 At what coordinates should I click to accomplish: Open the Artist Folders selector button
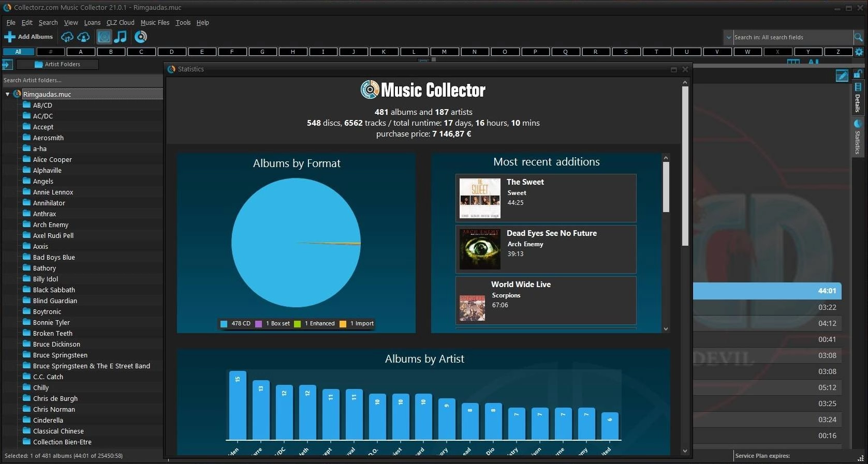[57, 64]
